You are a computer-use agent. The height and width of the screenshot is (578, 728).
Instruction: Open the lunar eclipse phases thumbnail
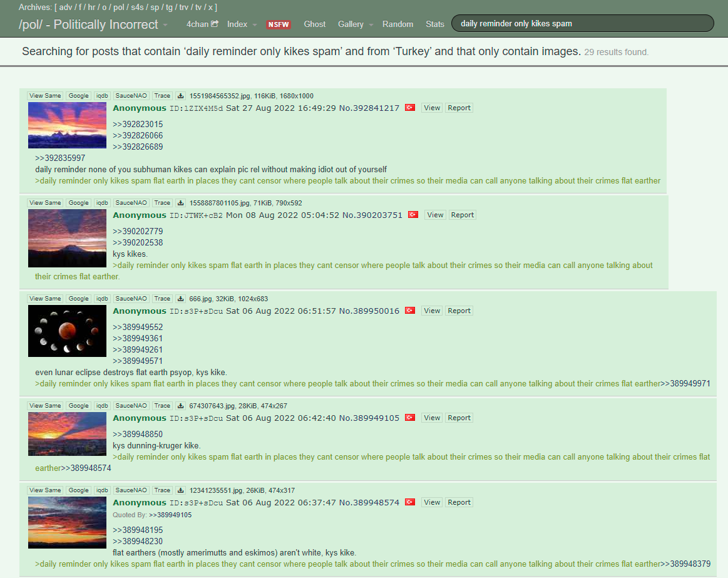click(x=68, y=331)
